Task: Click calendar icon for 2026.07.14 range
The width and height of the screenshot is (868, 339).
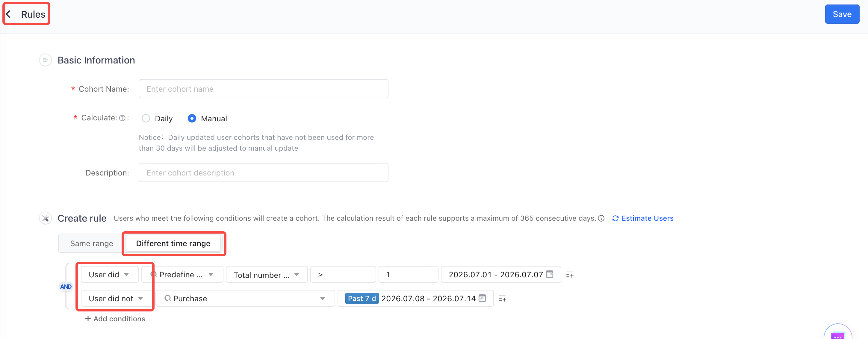Action: coord(482,298)
